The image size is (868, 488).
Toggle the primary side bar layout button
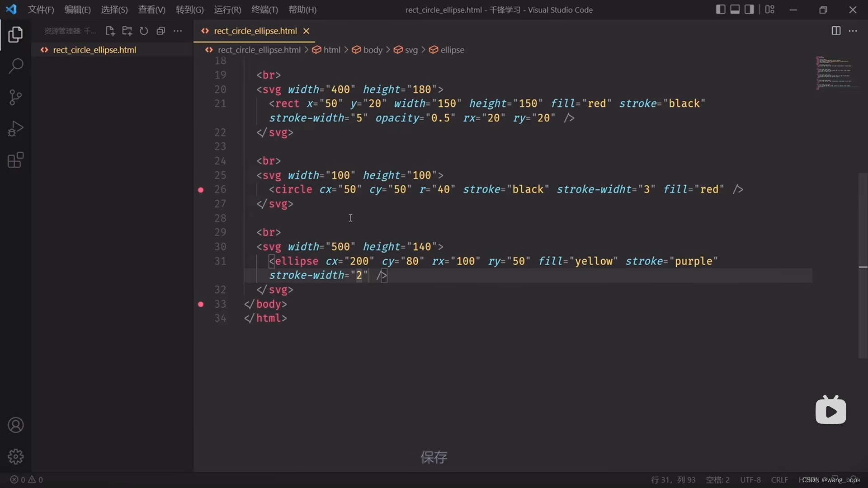click(721, 9)
